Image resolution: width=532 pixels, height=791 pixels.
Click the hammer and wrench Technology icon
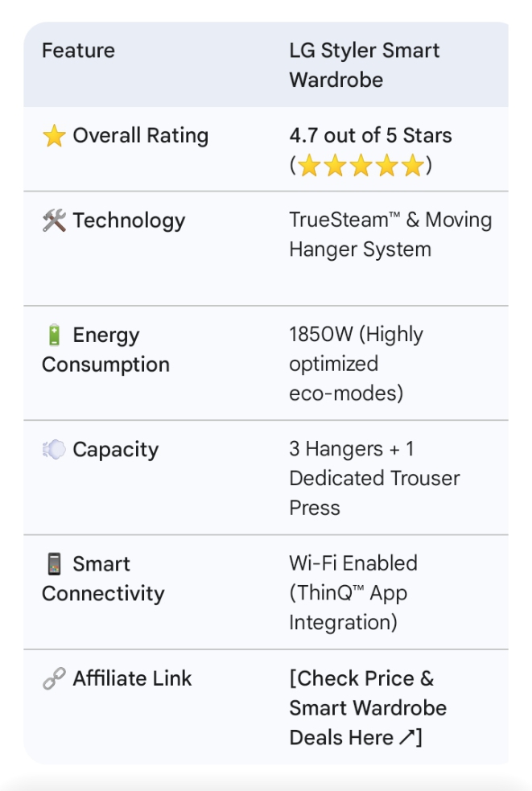coord(54,220)
